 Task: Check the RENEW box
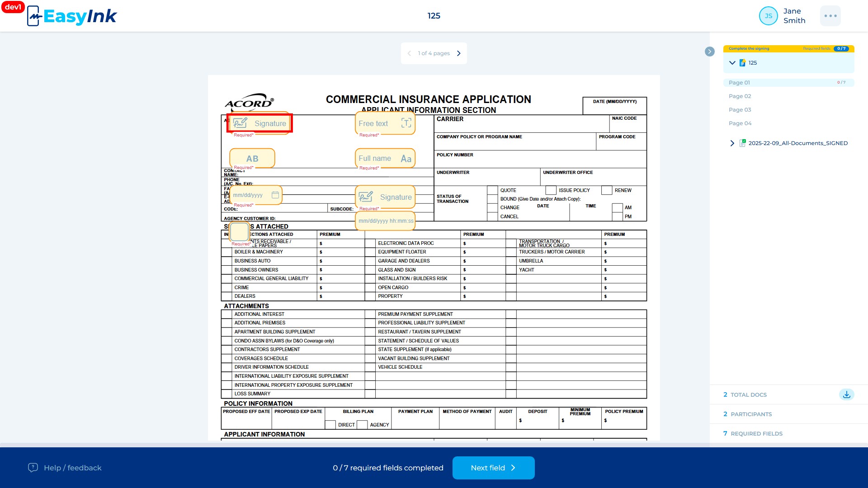pyautogui.click(x=607, y=190)
